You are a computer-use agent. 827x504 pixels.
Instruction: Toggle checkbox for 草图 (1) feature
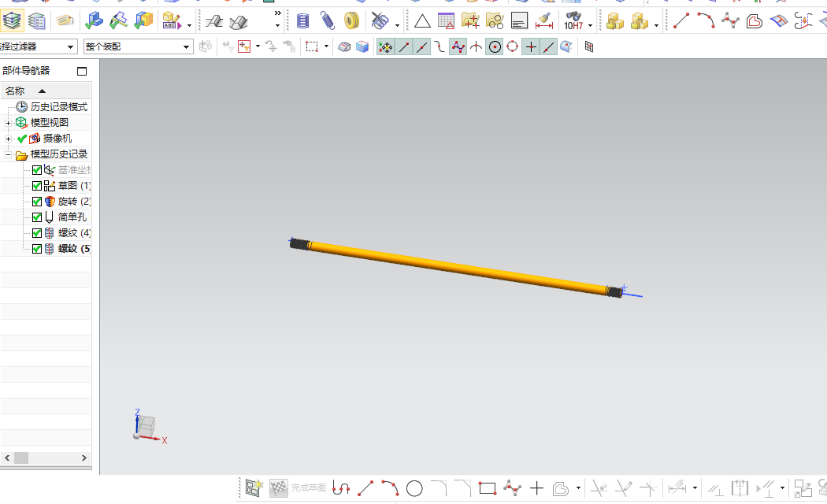coord(37,186)
